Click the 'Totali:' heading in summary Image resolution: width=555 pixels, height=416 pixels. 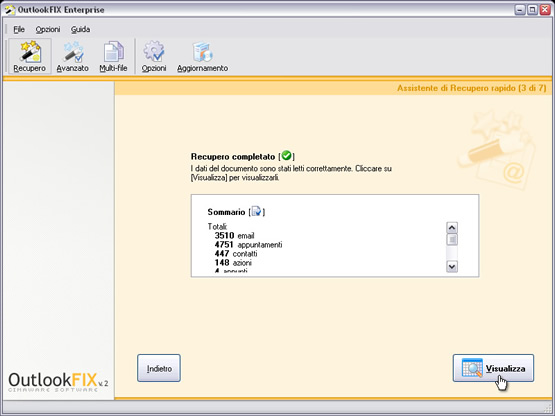(x=217, y=227)
